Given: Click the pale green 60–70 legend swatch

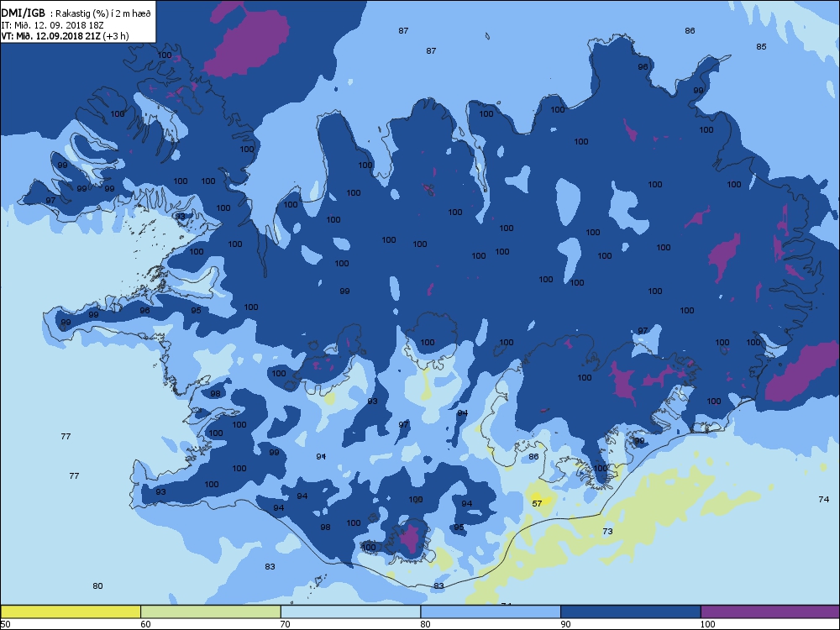Looking at the screenshot, I should tap(211, 612).
